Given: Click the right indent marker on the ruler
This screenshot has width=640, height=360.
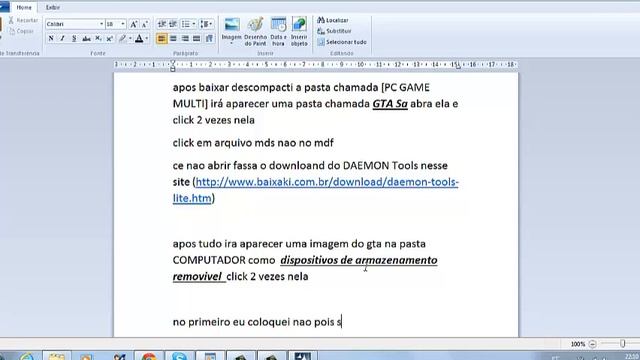Looking at the screenshot, I should [x=458, y=67].
